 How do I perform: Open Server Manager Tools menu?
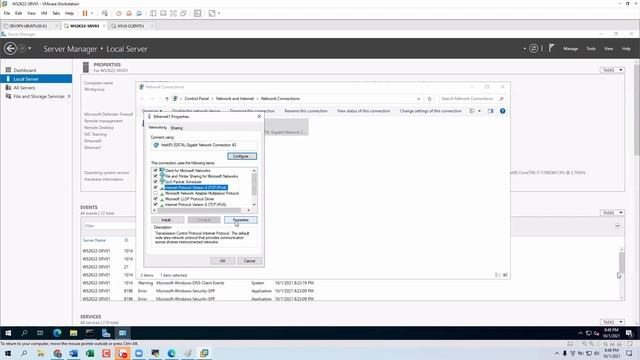click(591, 49)
